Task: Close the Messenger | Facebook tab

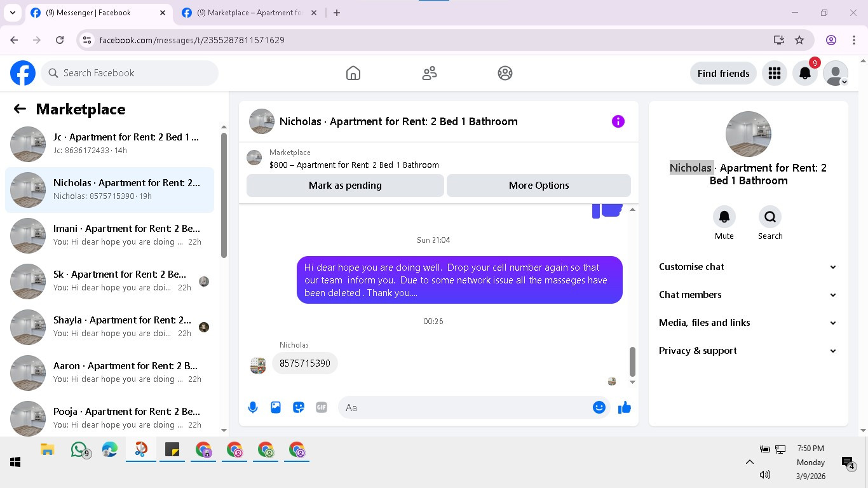Action: [x=163, y=13]
